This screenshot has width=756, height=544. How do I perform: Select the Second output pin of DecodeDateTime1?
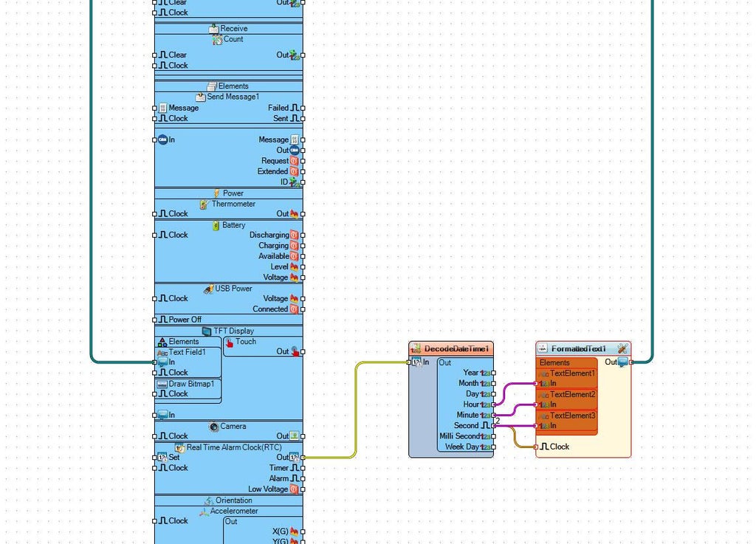493,426
